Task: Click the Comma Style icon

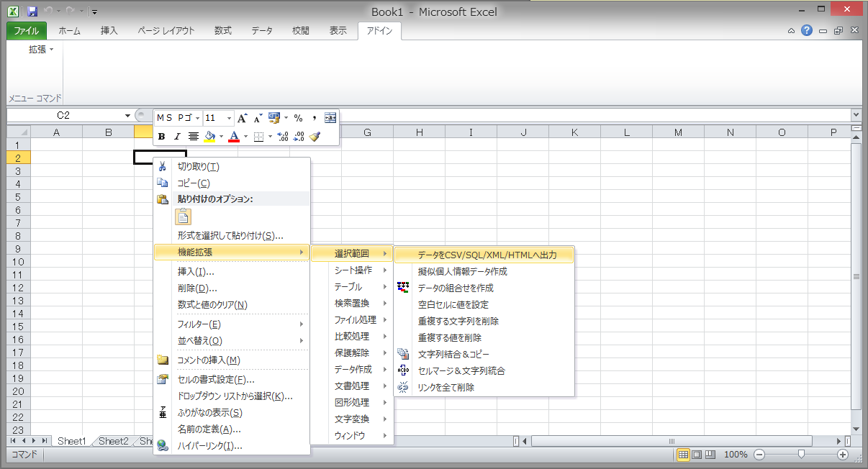Action: tap(315, 118)
